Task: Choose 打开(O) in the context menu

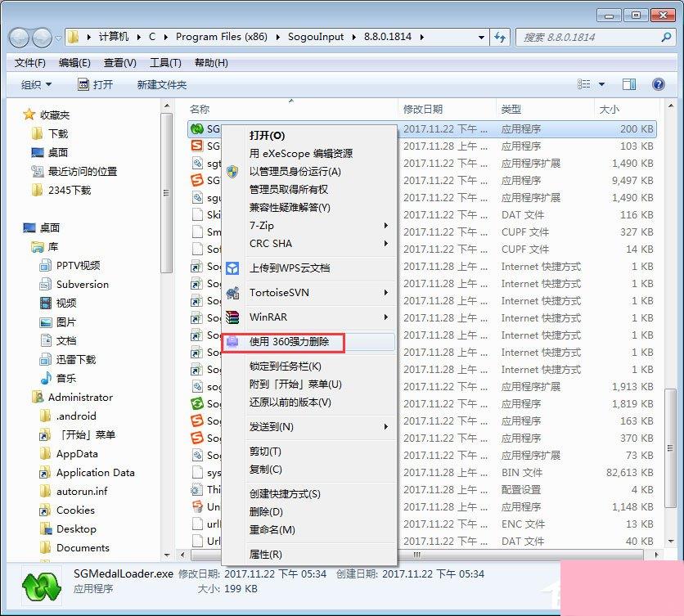Action: (x=267, y=136)
